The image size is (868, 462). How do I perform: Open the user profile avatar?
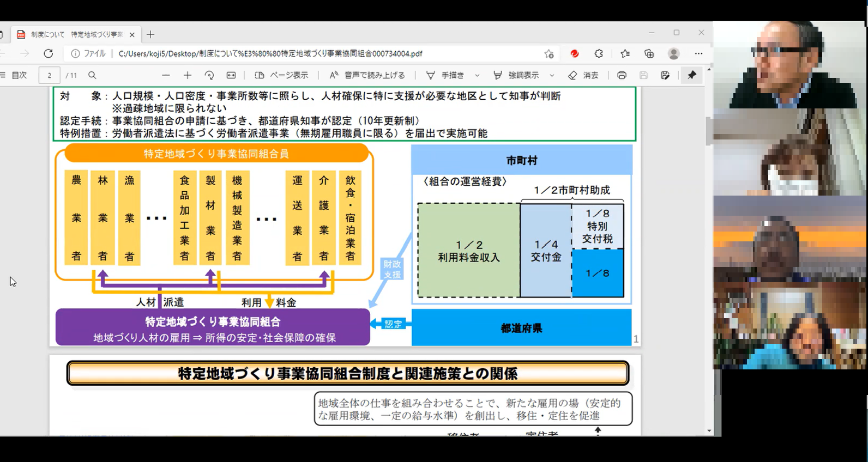(x=674, y=53)
